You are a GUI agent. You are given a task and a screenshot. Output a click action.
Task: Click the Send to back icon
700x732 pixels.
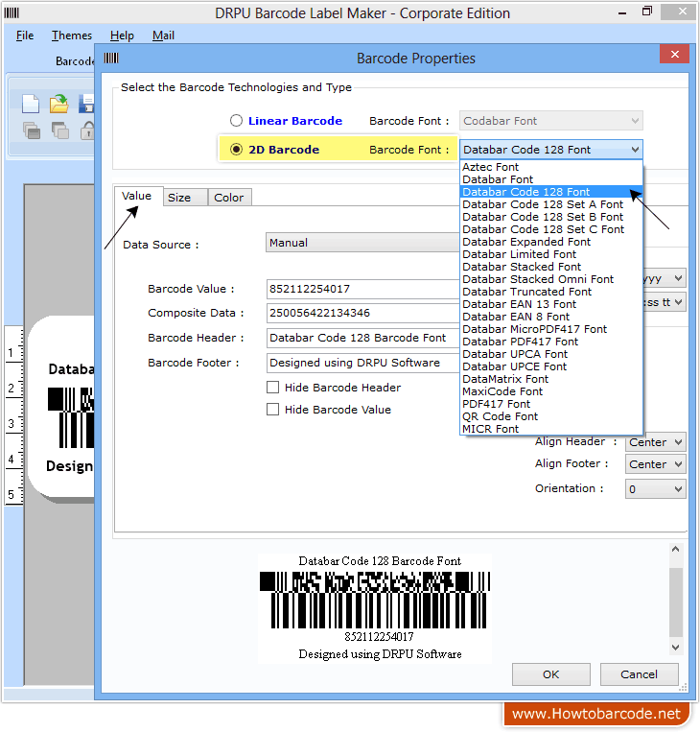point(59,130)
